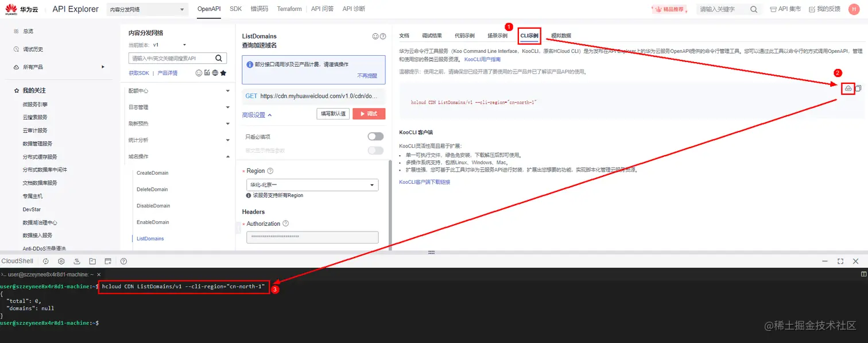Switch to the SDK tab

point(236,9)
